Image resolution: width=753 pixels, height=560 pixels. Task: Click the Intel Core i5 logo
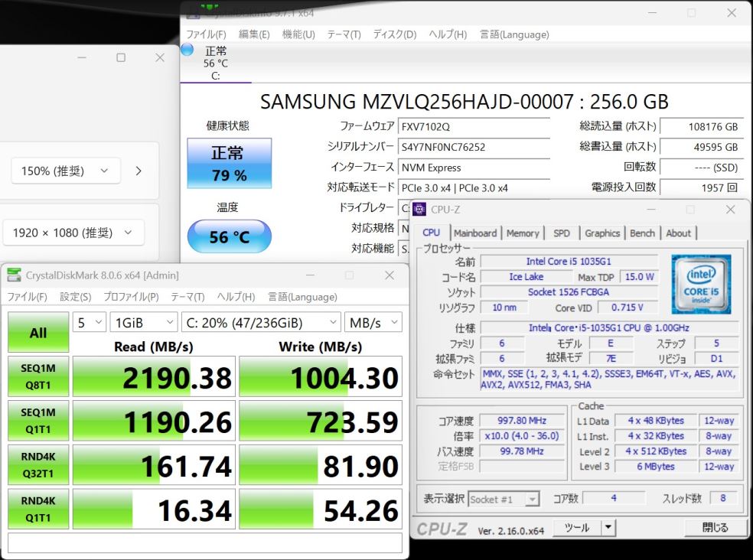pos(701,284)
